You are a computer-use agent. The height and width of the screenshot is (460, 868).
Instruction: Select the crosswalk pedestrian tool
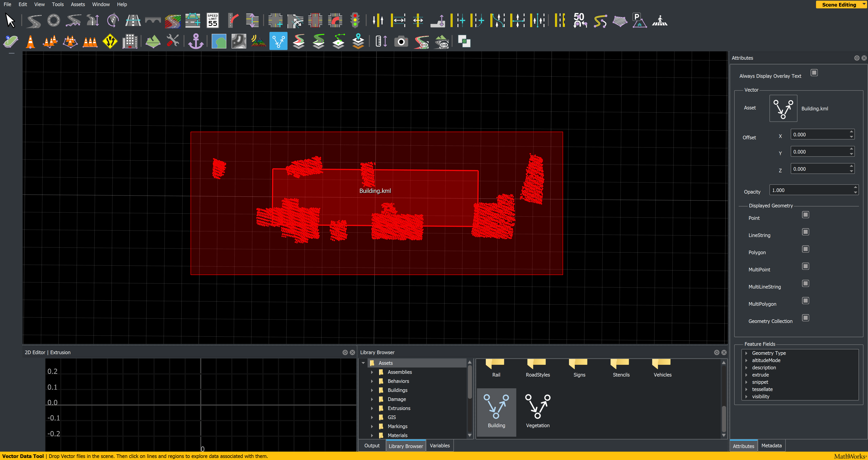(x=659, y=21)
